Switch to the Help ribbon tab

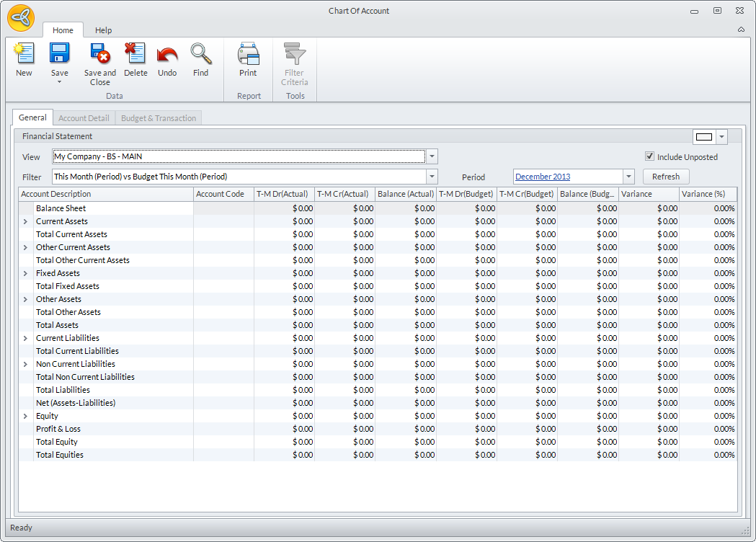click(x=103, y=30)
